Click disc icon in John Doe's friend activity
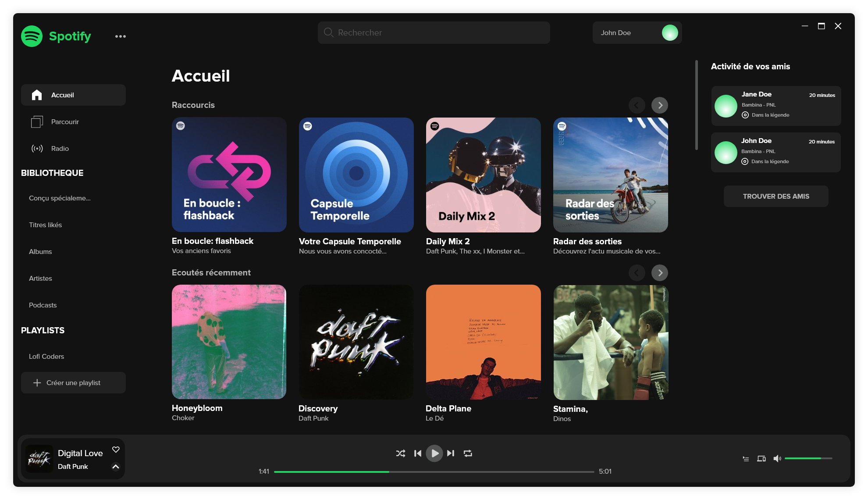 tap(745, 161)
